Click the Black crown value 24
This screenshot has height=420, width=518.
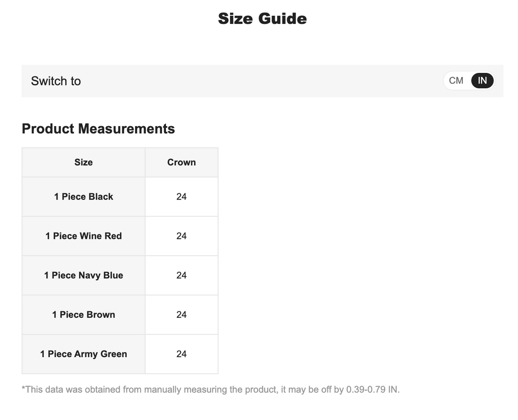click(x=181, y=197)
